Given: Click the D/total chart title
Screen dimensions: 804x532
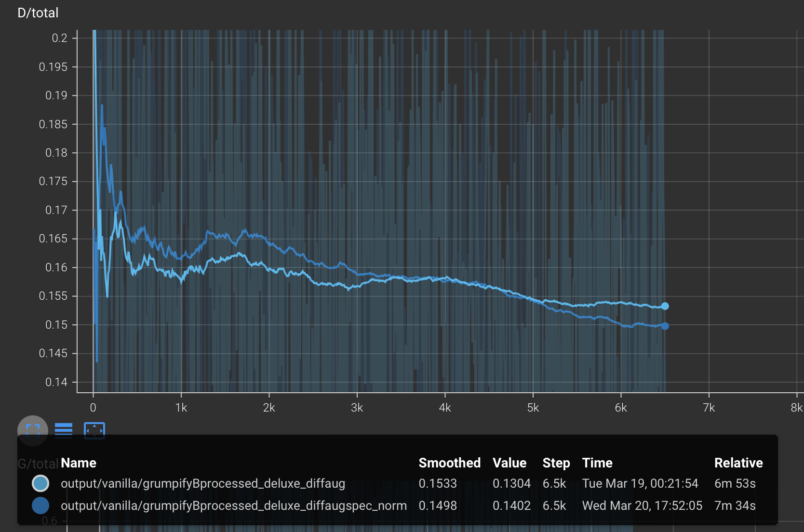Looking at the screenshot, I should point(38,13).
